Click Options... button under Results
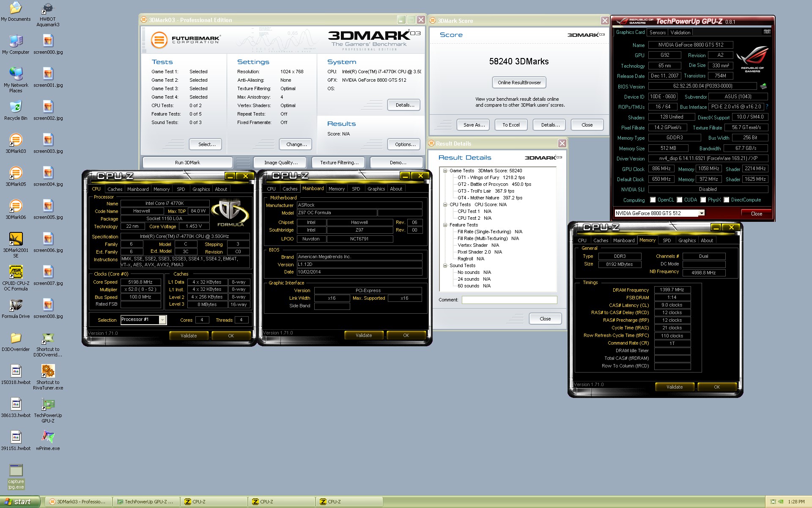 pyautogui.click(x=404, y=144)
